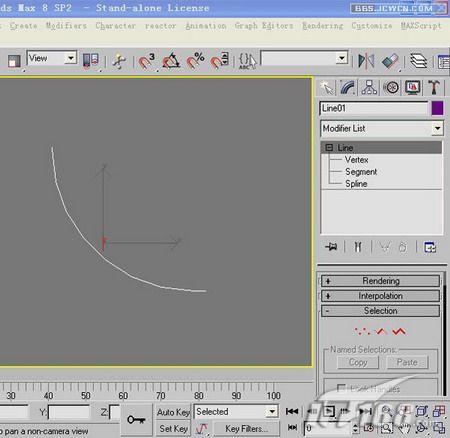Open the Motion panel wheel icon

(x=391, y=88)
